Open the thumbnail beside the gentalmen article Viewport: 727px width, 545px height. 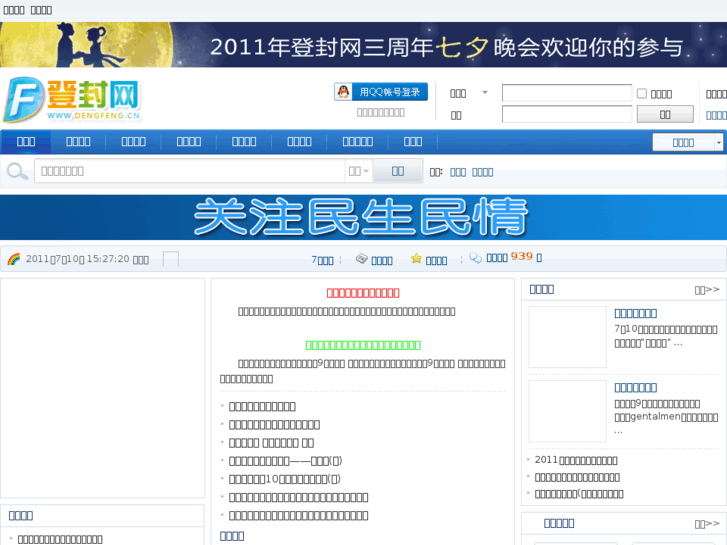[x=568, y=411]
